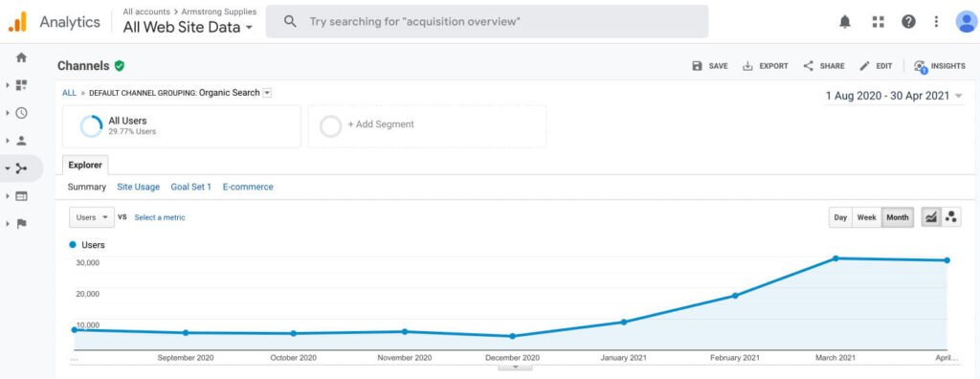
Task: Switch to Site Usage tab
Action: pos(138,187)
